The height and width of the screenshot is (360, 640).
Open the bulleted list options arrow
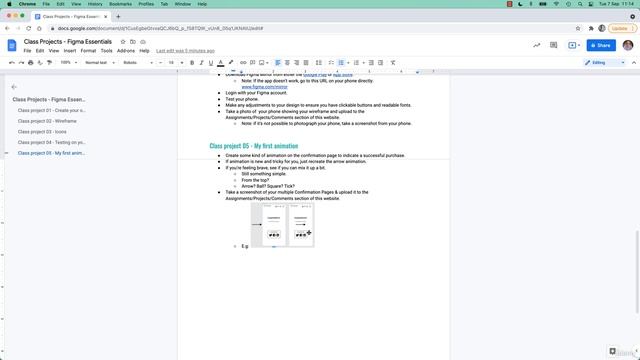(x=348, y=62)
